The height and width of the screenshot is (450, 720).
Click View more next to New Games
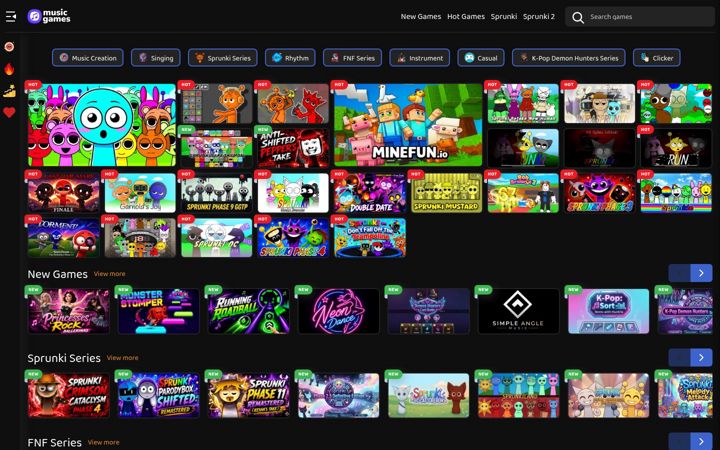coord(109,274)
